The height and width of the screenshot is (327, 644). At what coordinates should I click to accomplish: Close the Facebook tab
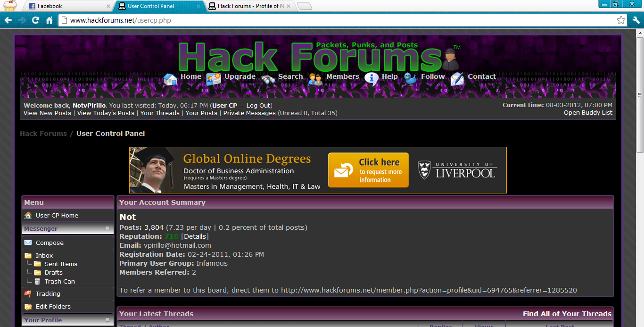(108, 6)
